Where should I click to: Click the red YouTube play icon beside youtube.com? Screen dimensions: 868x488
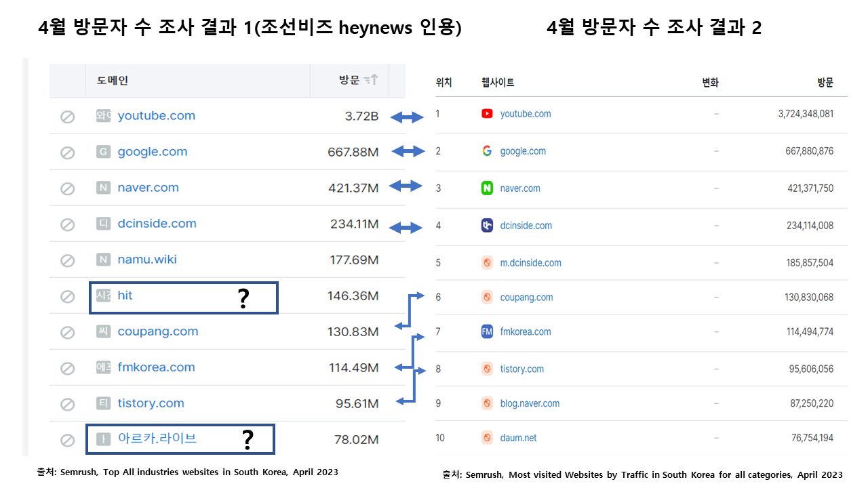click(486, 113)
